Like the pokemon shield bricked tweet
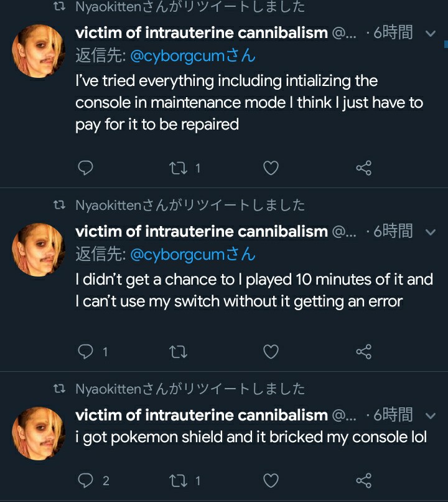This screenshot has width=448, height=502. click(x=271, y=480)
